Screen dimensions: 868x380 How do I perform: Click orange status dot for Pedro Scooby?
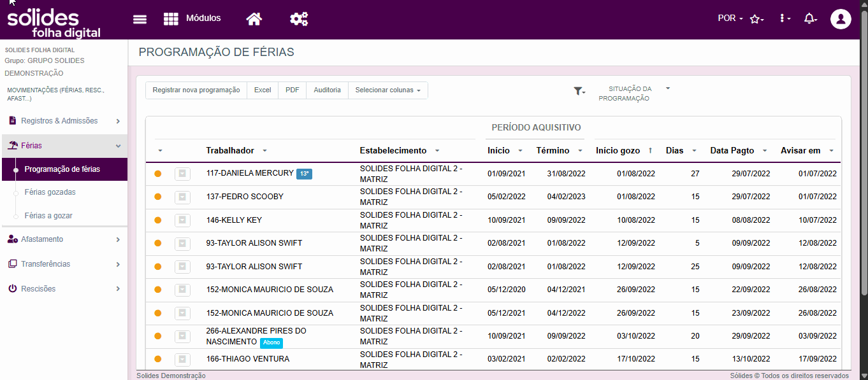[158, 197]
